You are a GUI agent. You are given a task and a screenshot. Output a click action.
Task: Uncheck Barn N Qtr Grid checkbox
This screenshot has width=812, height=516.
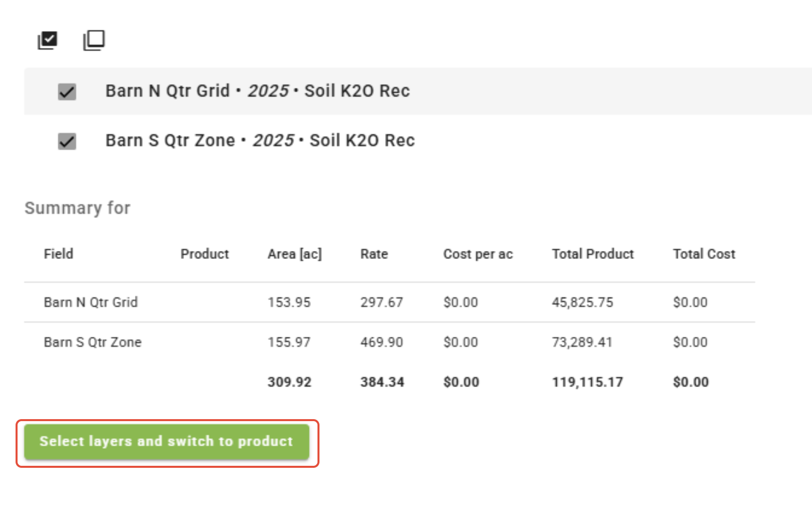pos(67,92)
